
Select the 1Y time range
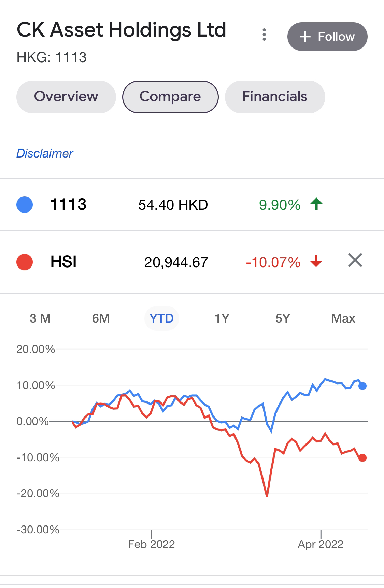[x=222, y=318]
